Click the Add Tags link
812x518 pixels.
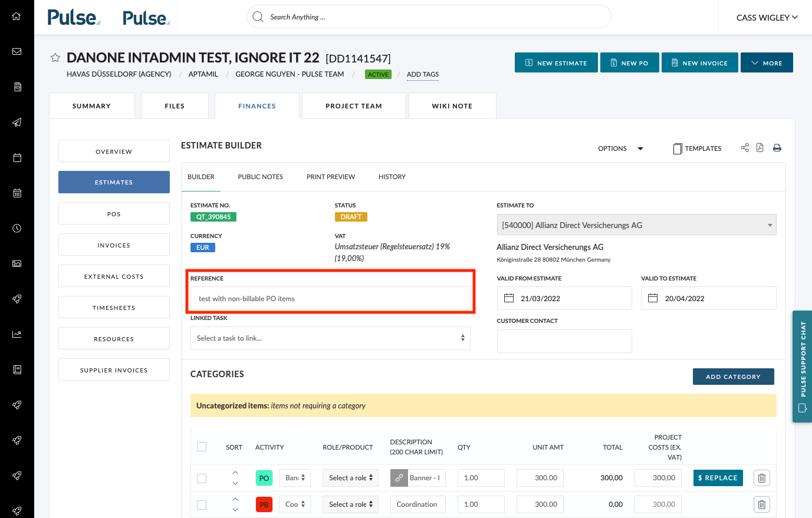click(423, 74)
